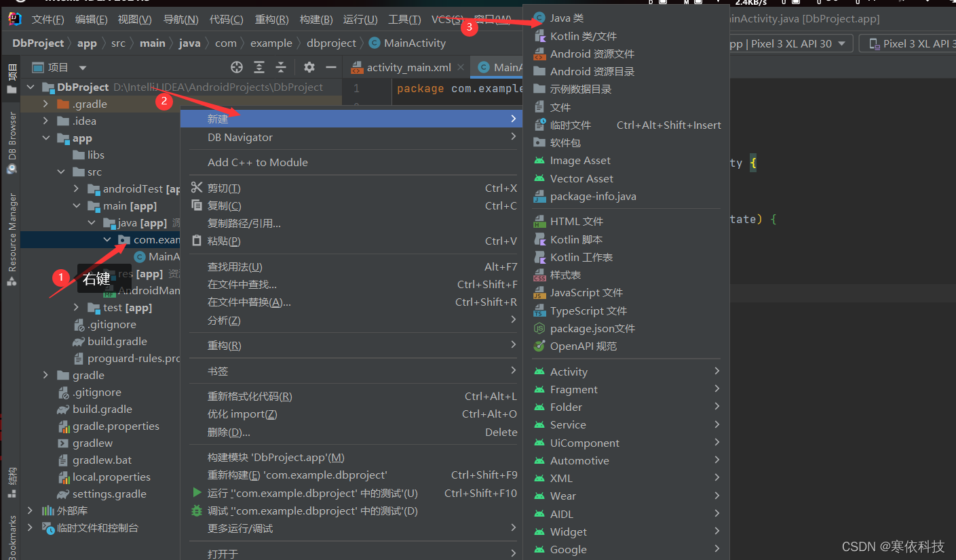Image resolution: width=956 pixels, height=560 pixels.
Task: Run tests in 'com.example.dbproject'
Action: (x=353, y=493)
